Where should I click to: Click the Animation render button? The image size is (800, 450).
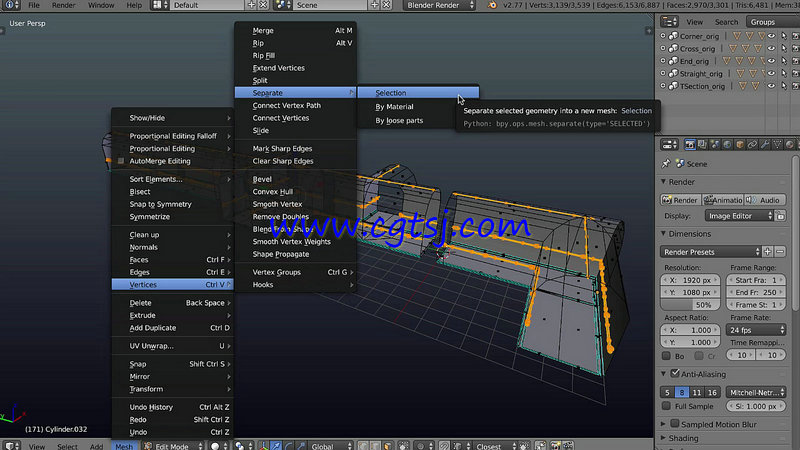(x=722, y=200)
